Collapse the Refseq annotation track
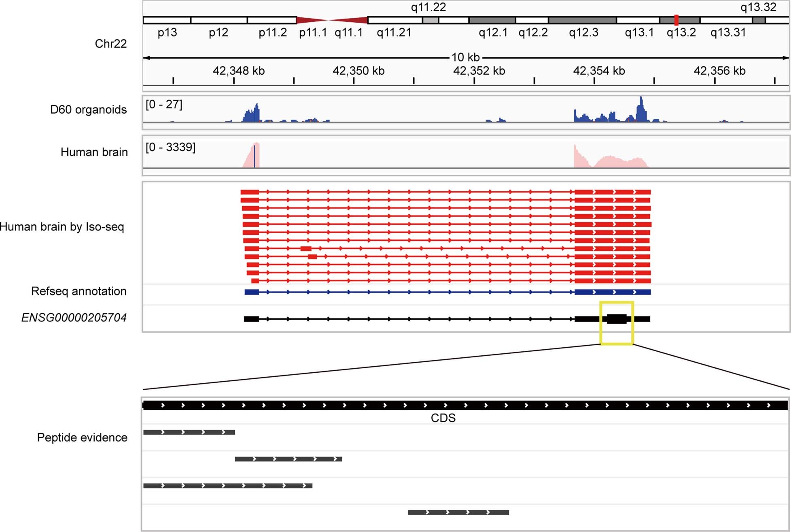This screenshot has width=791, height=532. pos(79,291)
